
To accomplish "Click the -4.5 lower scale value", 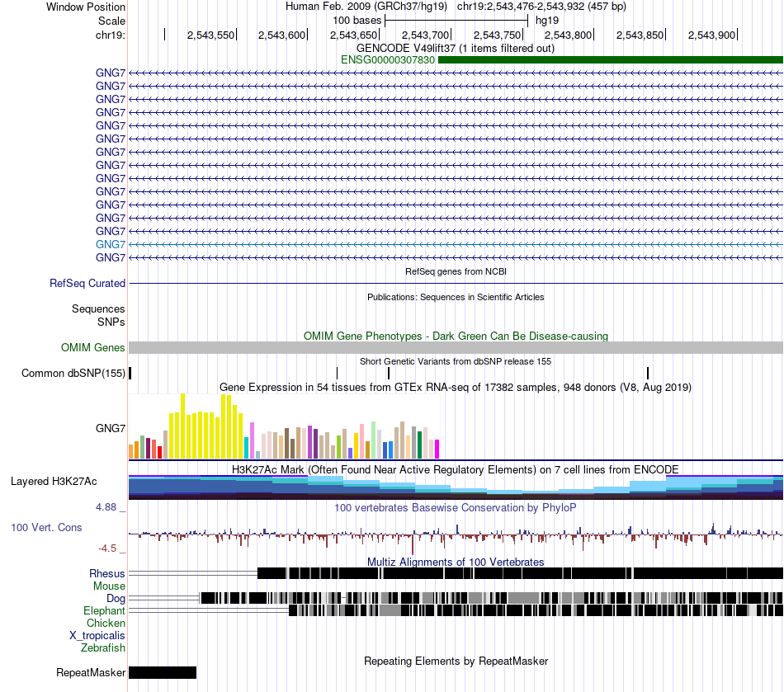I will (x=107, y=548).
